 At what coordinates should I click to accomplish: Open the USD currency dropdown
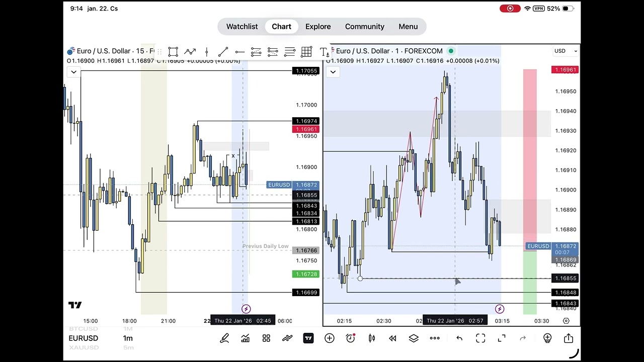tap(566, 51)
